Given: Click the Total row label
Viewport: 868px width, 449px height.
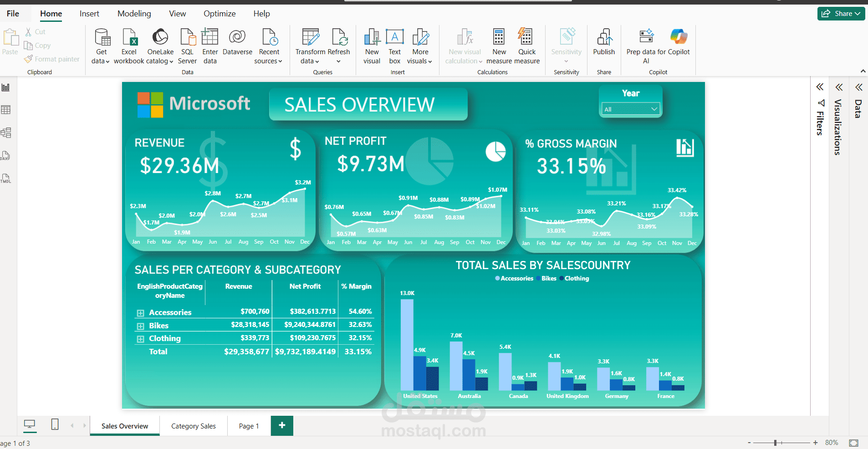Looking at the screenshot, I should pyautogui.click(x=158, y=352).
